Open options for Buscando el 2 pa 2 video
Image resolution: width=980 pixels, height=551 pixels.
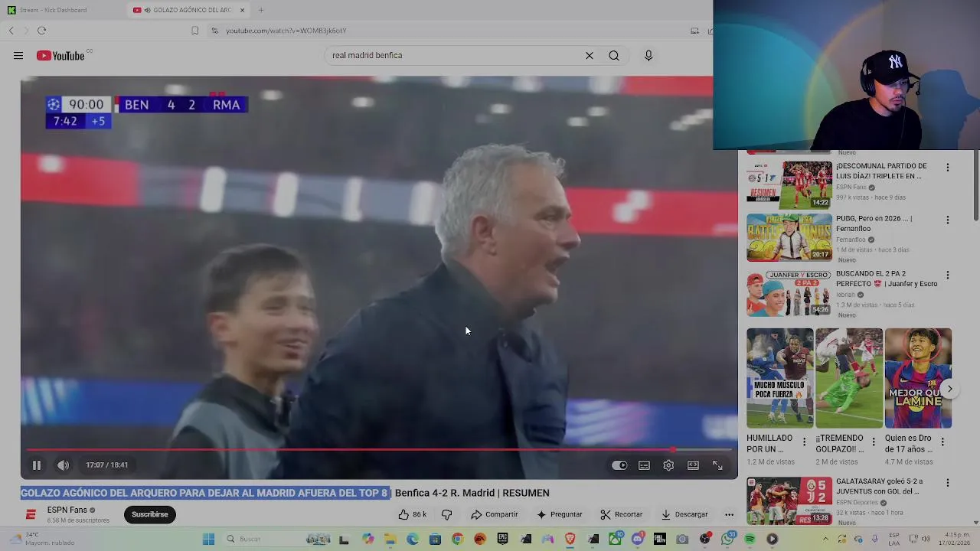click(x=947, y=275)
